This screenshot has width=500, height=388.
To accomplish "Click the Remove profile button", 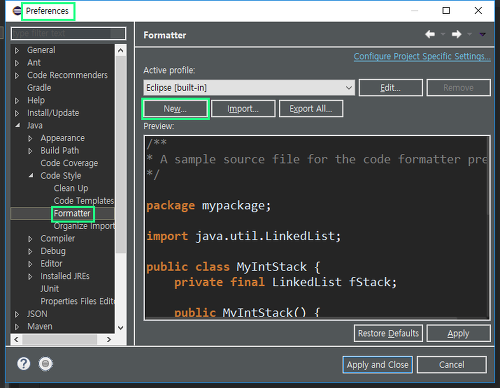I will point(458,88).
